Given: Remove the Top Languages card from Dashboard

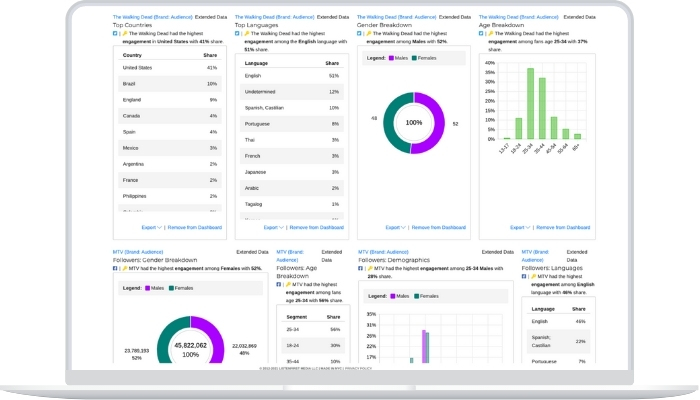Looking at the screenshot, I should tap(317, 227).
